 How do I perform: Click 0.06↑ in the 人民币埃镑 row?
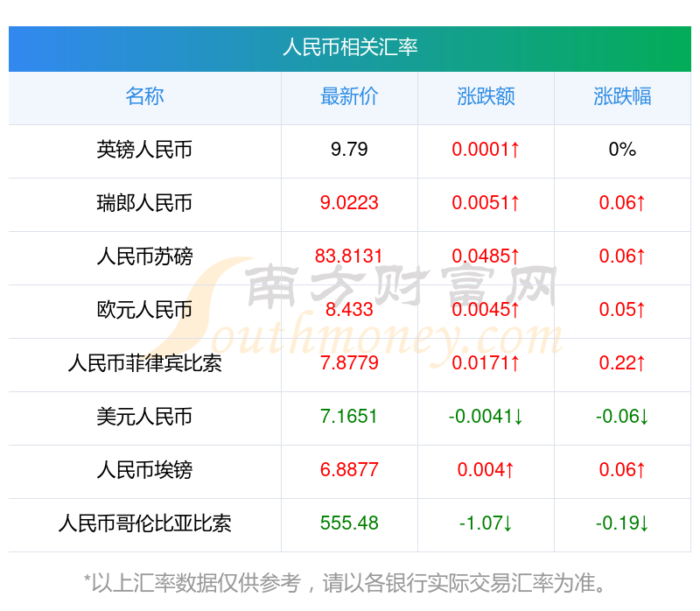pyautogui.click(x=622, y=470)
